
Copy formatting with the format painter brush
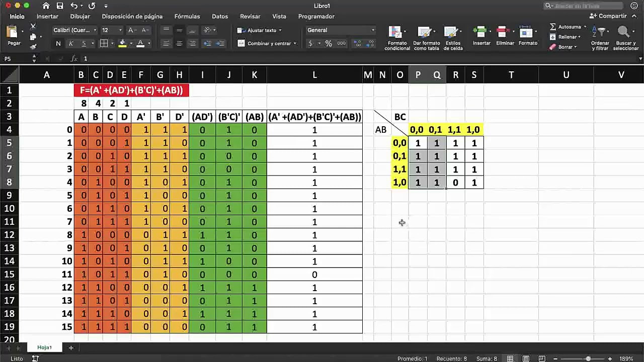[x=33, y=46]
